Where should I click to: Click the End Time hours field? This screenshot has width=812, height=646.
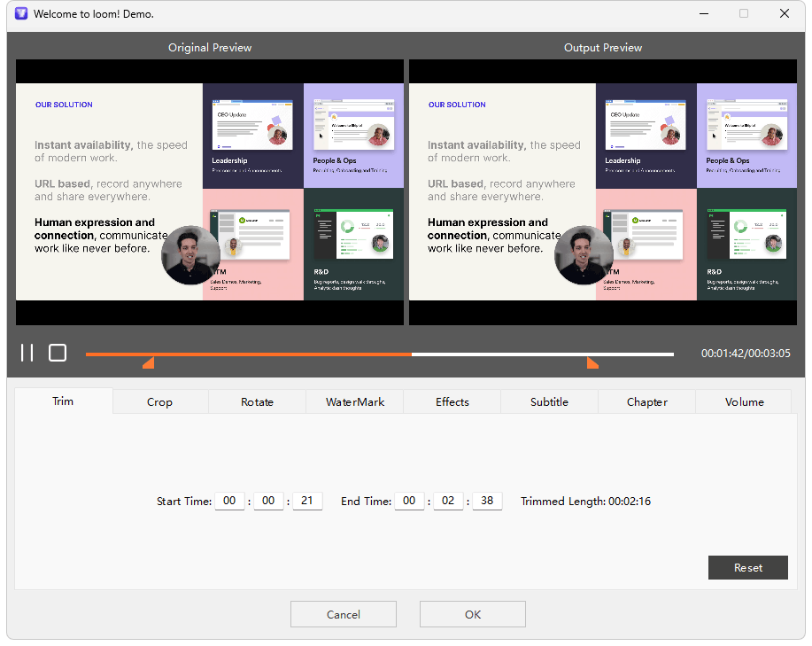point(409,501)
